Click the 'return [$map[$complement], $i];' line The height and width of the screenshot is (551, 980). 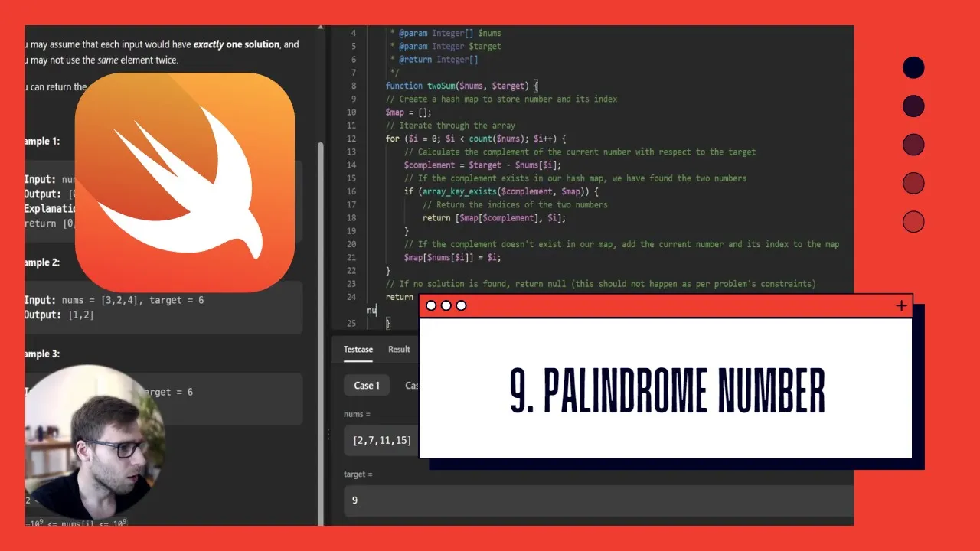(494, 217)
